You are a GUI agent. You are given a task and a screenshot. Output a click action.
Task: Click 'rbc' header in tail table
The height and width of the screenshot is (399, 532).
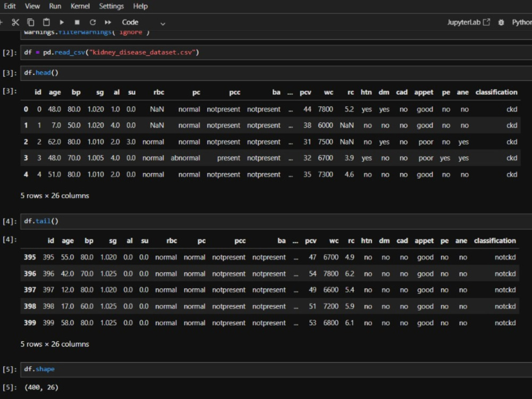(x=172, y=240)
